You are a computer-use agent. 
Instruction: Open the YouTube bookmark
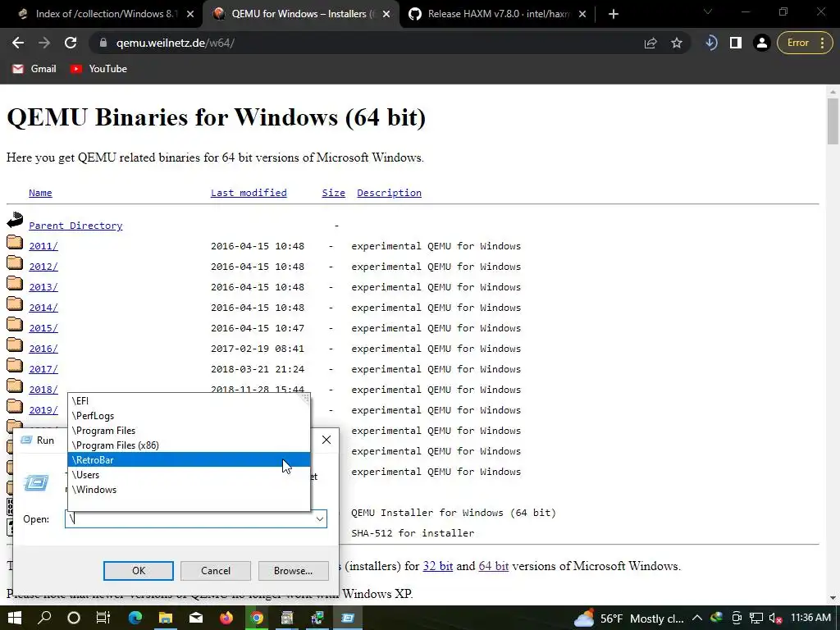(98, 69)
